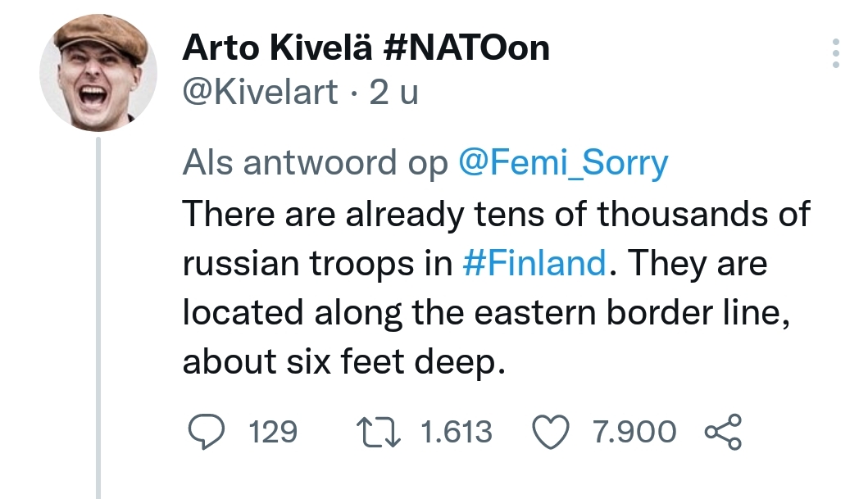Retweet this post via the arrows icon
The height and width of the screenshot is (499, 868).
(379, 432)
